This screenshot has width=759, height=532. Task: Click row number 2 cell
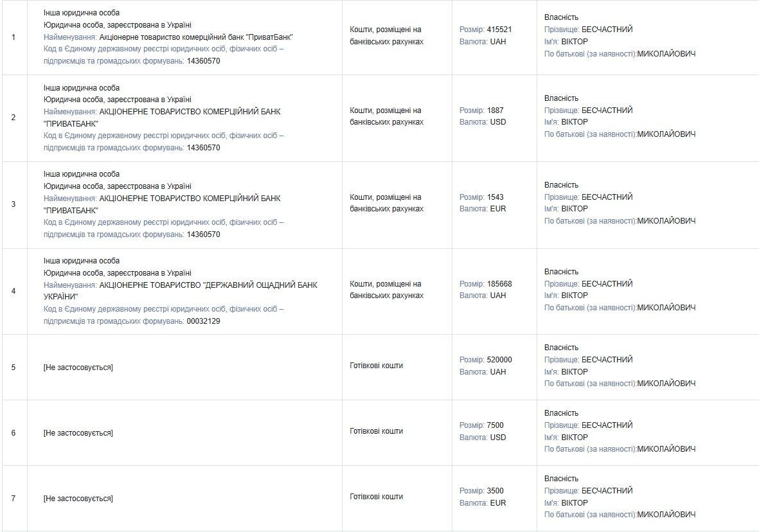pos(13,118)
